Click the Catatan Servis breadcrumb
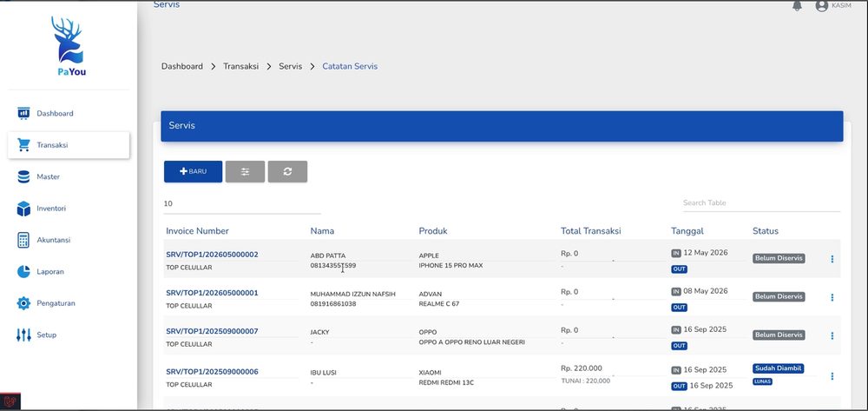The height and width of the screenshot is (411, 868). coord(350,66)
